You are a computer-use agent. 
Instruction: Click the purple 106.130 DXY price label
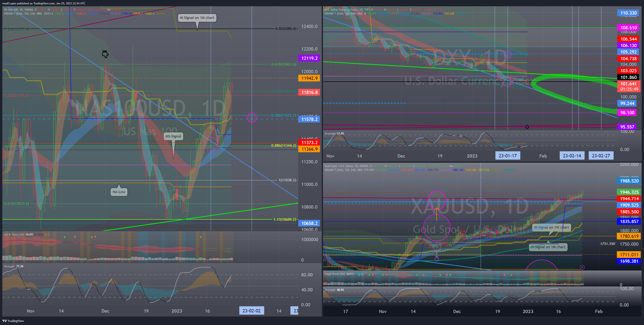coord(628,45)
